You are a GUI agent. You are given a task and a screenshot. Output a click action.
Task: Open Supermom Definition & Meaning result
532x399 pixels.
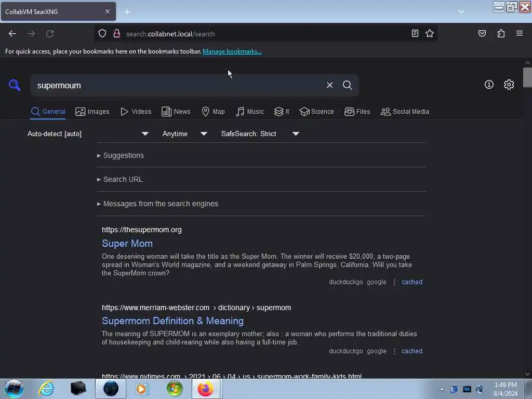click(172, 321)
